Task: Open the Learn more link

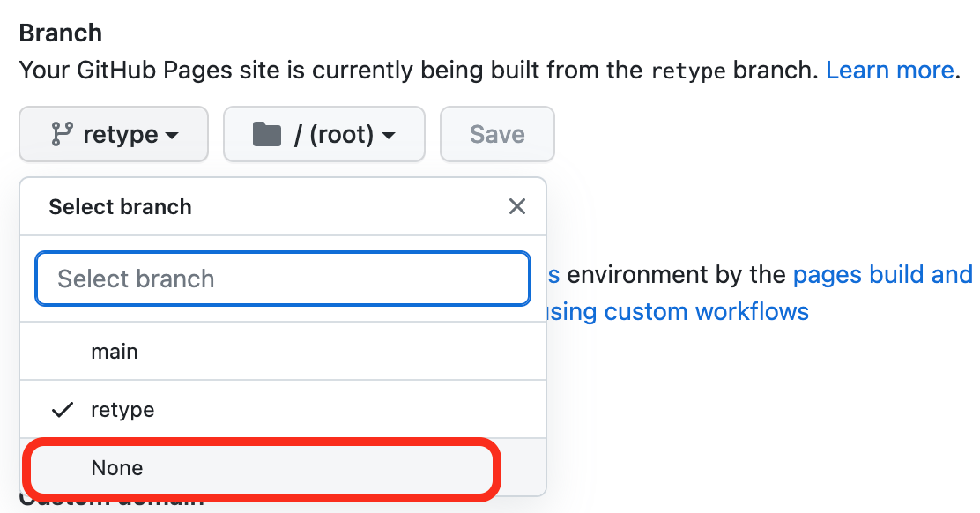Action: (x=889, y=70)
